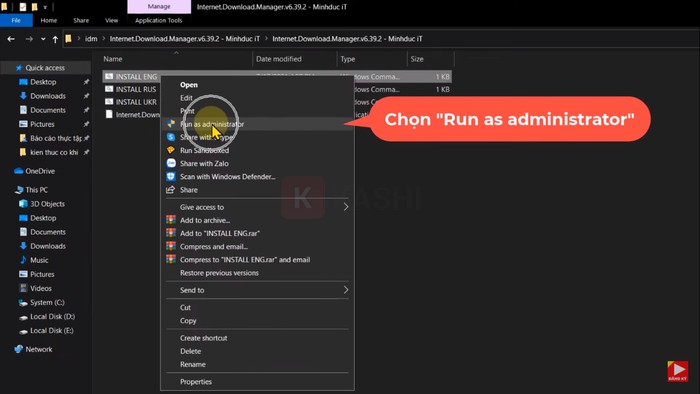Screen dimensions: 700x394
Task: Click the Up one level arrow
Action: 55,39
